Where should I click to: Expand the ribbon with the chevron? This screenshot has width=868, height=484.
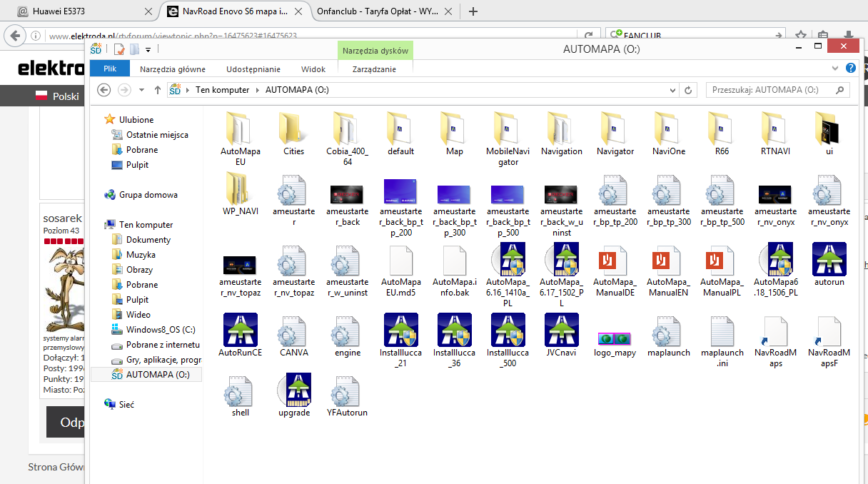837,69
